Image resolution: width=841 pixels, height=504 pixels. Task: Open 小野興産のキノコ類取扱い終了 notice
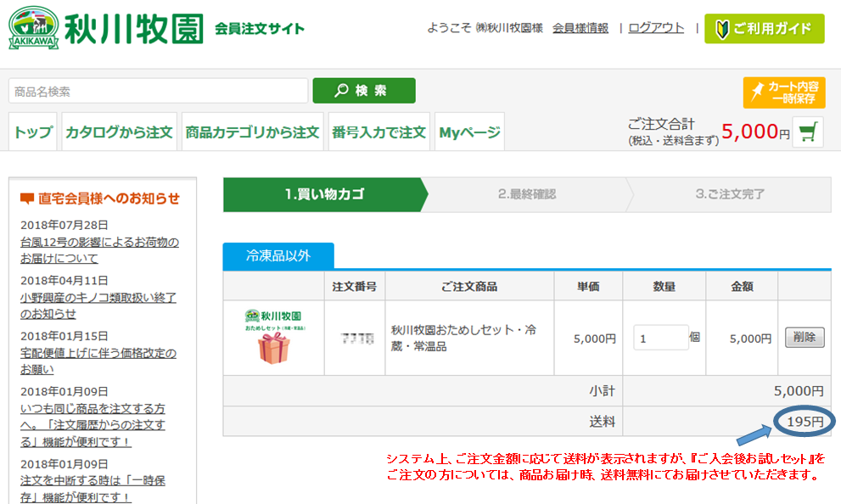tap(98, 305)
